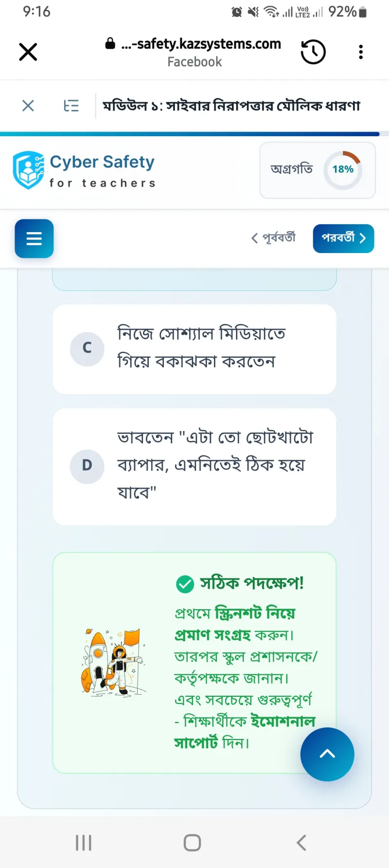389x868 pixels.
Task: Open the module outline list icon
Action: point(71,106)
